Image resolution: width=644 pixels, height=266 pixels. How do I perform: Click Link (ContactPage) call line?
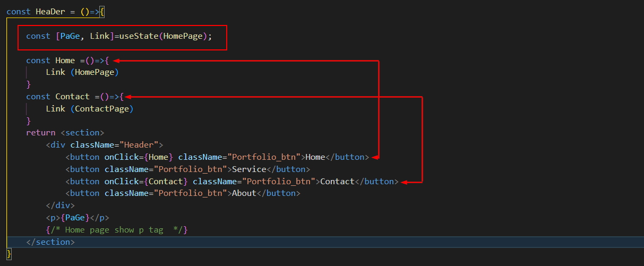click(x=90, y=109)
